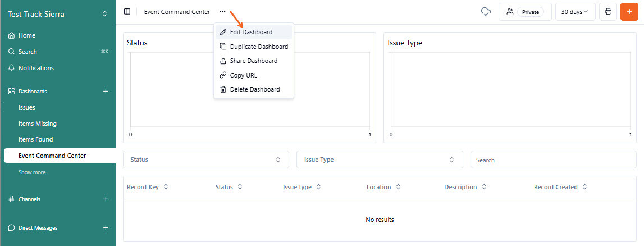The height and width of the screenshot is (246, 644).
Task: Start a new direct message with plus
Action: (x=106, y=227)
